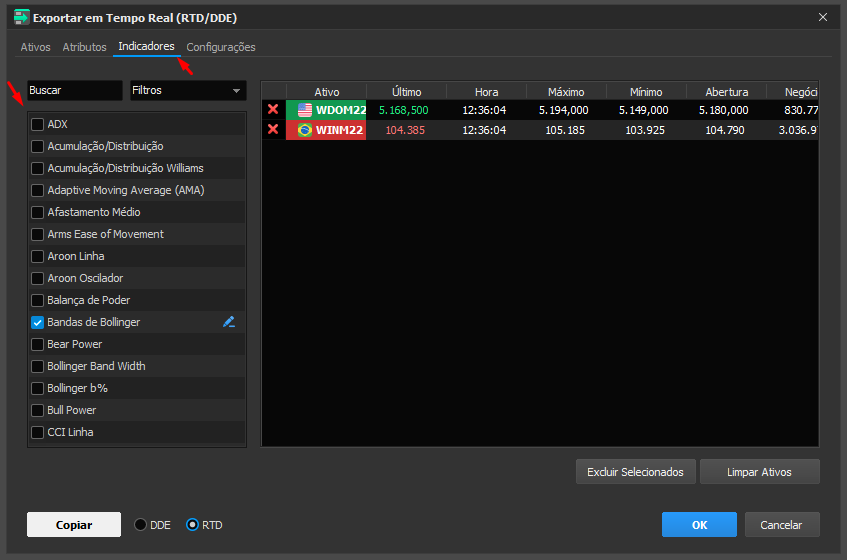
Task: Select the WINM22 asset cell
Action: click(x=326, y=130)
